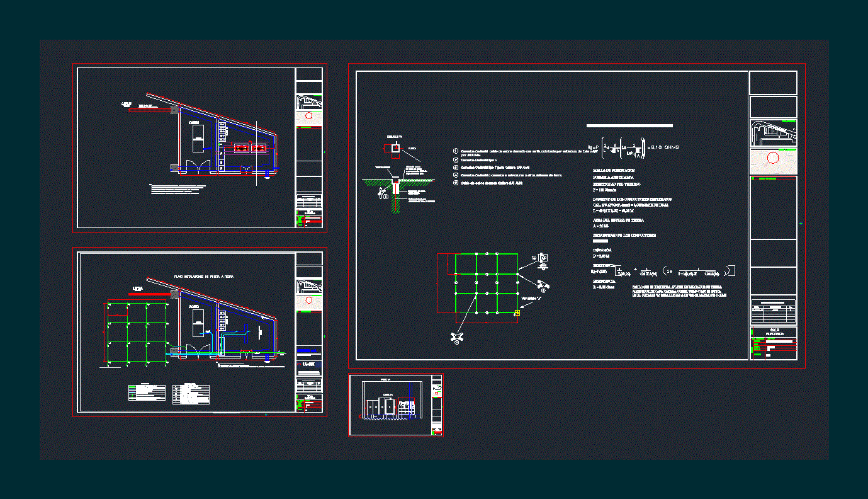Image resolution: width=868 pixels, height=499 pixels.
Task: Click the 'RESISTIVIDAD DEL TERRENO' heading
Action: pyautogui.click(x=617, y=183)
